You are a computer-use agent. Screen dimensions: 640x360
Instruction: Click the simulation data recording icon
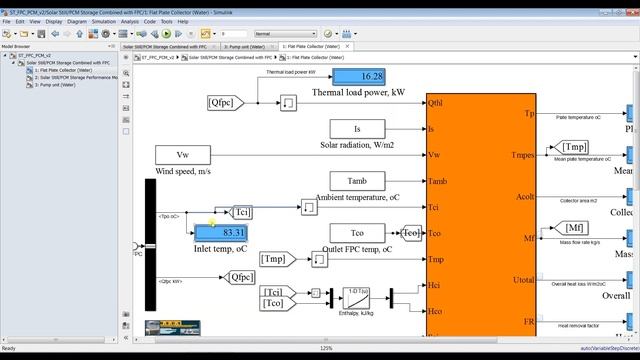click(x=206, y=34)
